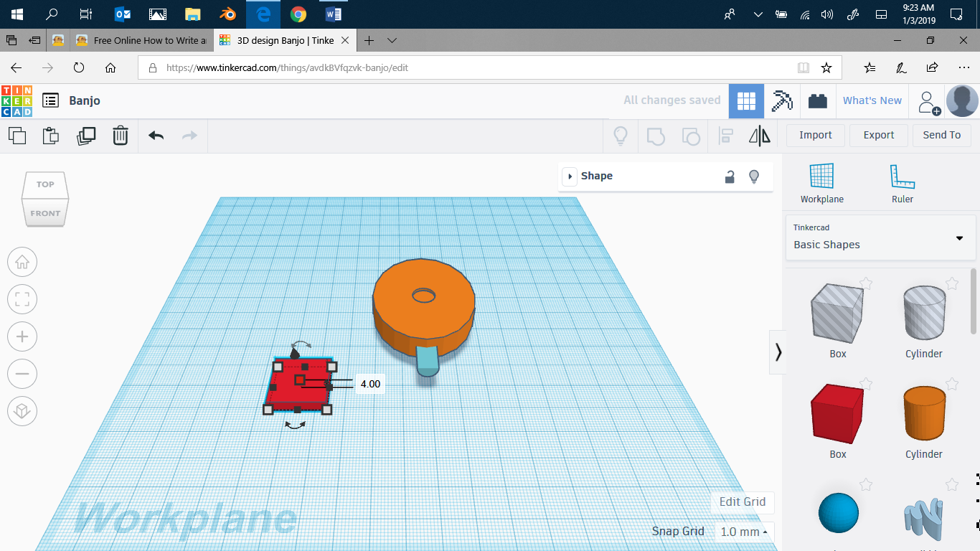
Task: Open the design list menu icon
Action: [50, 100]
